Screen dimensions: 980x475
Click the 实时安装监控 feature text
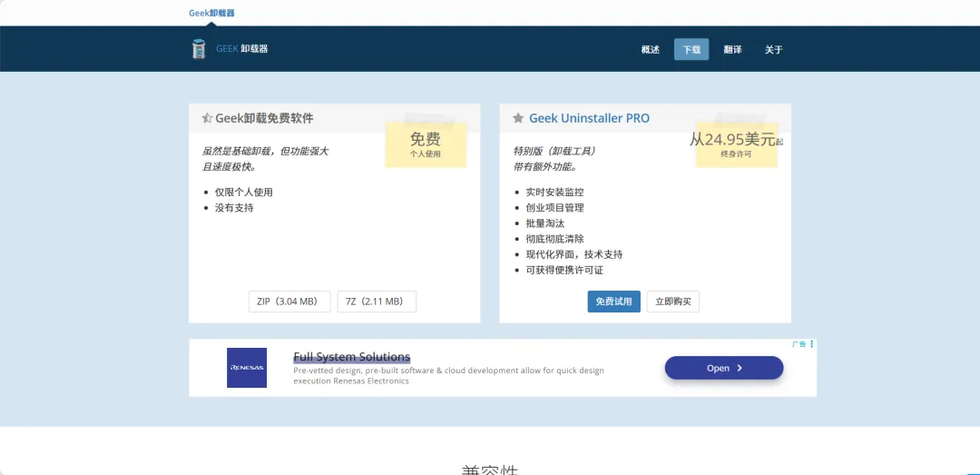(x=555, y=193)
